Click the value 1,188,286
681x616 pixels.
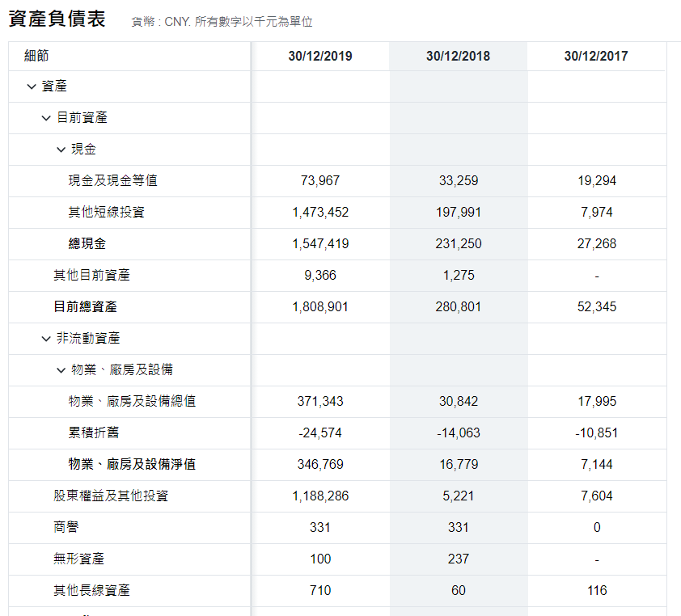click(320, 496)
